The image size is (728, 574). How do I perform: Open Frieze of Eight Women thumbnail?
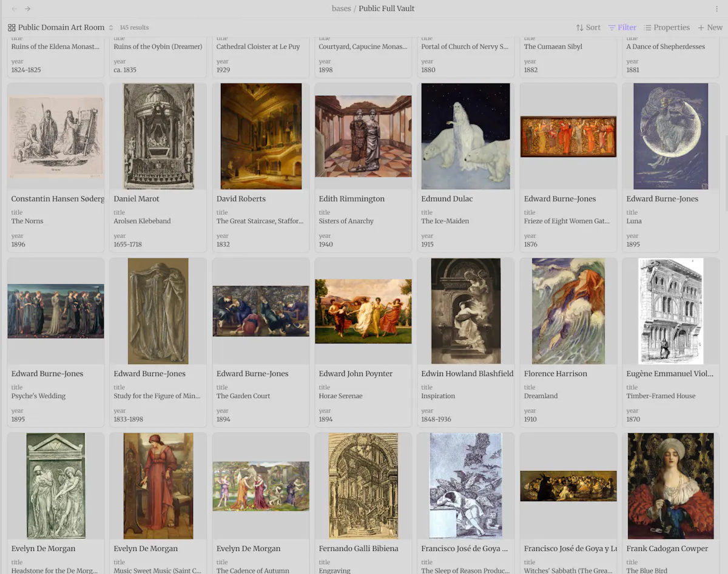pos(568,137)
